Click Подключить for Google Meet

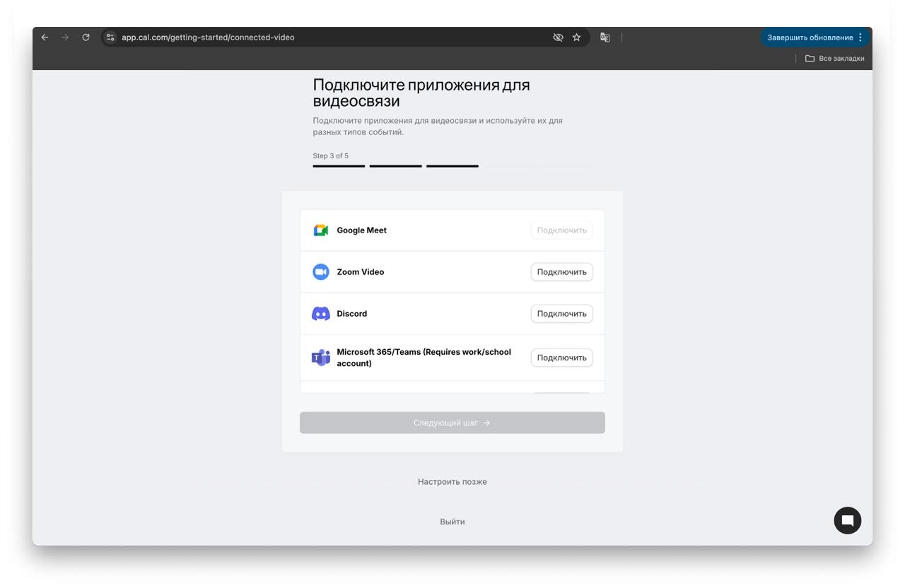tap(562, 230)
